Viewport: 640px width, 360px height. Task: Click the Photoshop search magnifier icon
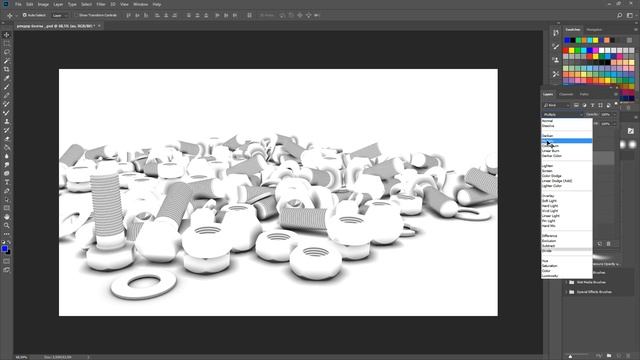(620, 15)
